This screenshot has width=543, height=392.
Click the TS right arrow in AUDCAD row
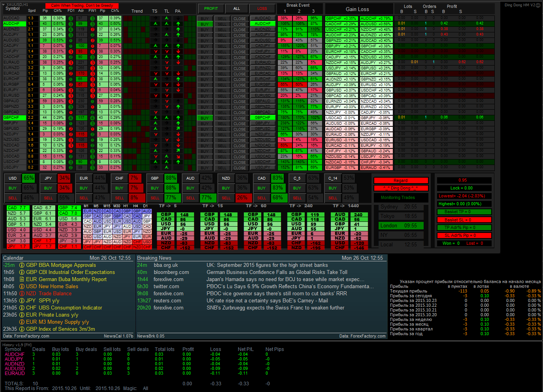pyautogui.click(x=155, y=18)
